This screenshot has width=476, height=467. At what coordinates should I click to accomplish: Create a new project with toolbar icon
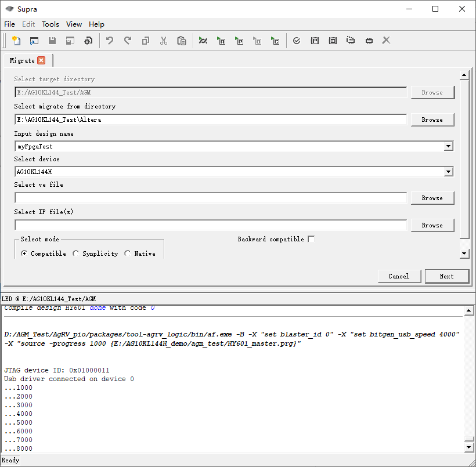[x=16, y=41]
